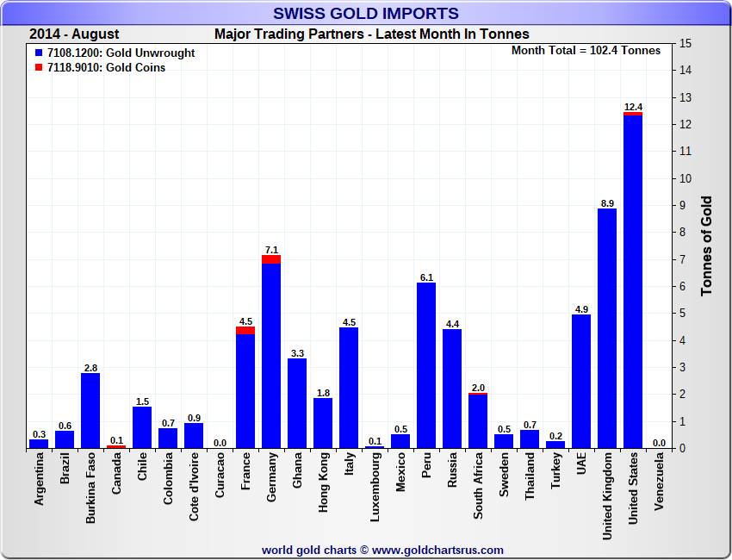This screenshot has height=560, width=732.
Task: Click the Tonnes of Gold axis title
Action: [706, 246]
